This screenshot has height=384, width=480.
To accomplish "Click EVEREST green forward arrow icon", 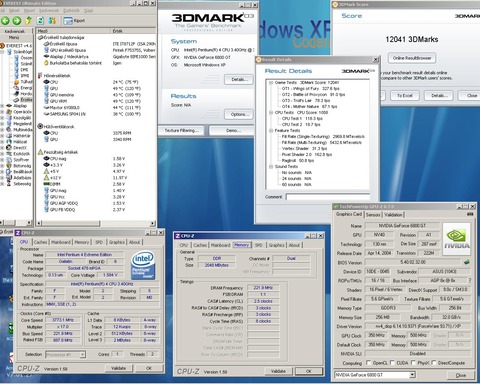I will coord(17,21).
